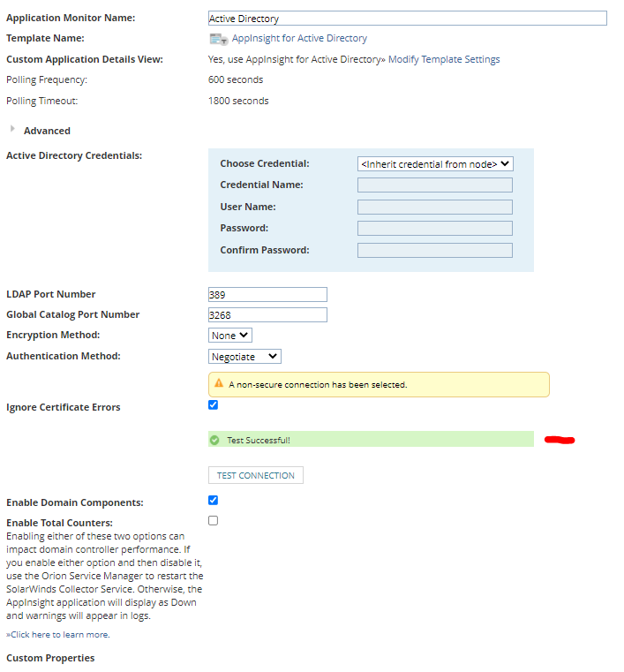
Task: Click the Application Monitor Name field
Action: coord(407,19)
